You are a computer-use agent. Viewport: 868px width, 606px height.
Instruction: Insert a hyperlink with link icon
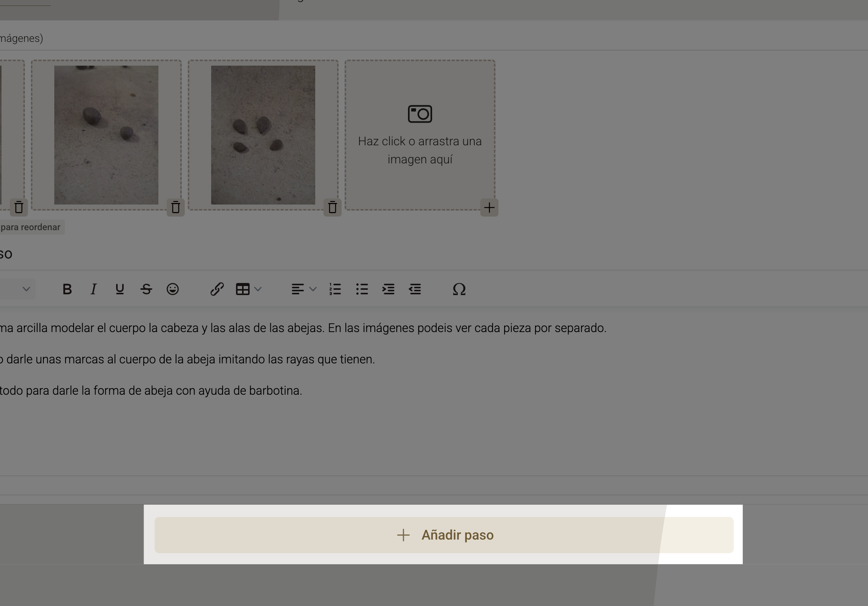click(217, 289)
